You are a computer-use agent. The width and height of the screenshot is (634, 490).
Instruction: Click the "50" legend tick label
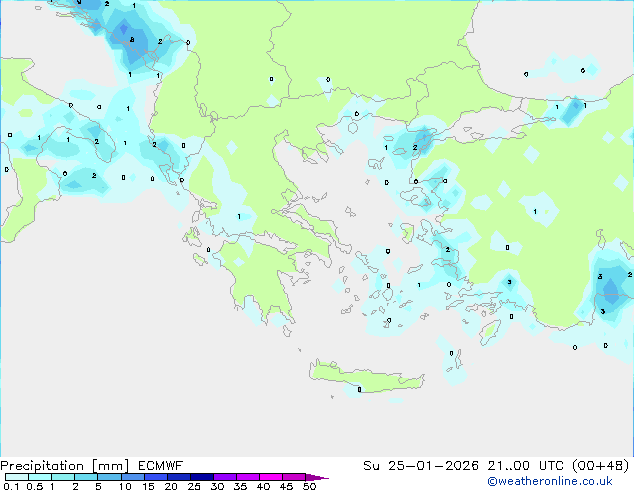coord(309,486)
